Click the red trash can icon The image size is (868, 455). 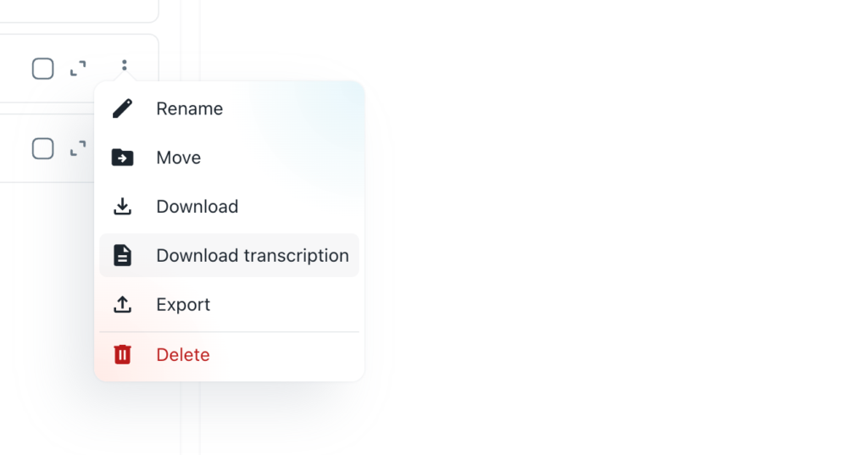(123, 354)
